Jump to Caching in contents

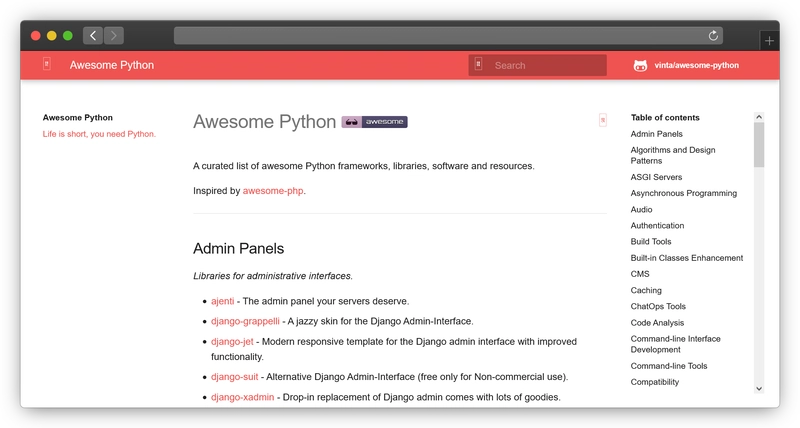[x=646, y=290]
